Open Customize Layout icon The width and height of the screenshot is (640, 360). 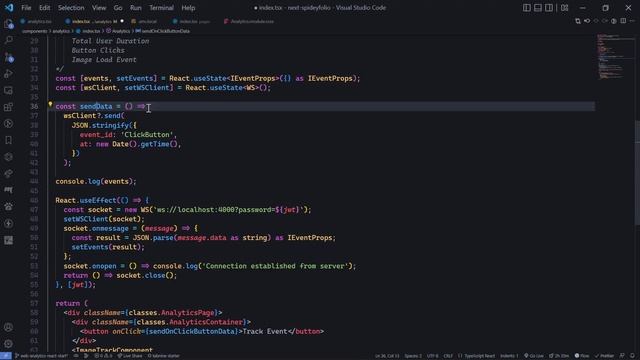tap(564, 8)
